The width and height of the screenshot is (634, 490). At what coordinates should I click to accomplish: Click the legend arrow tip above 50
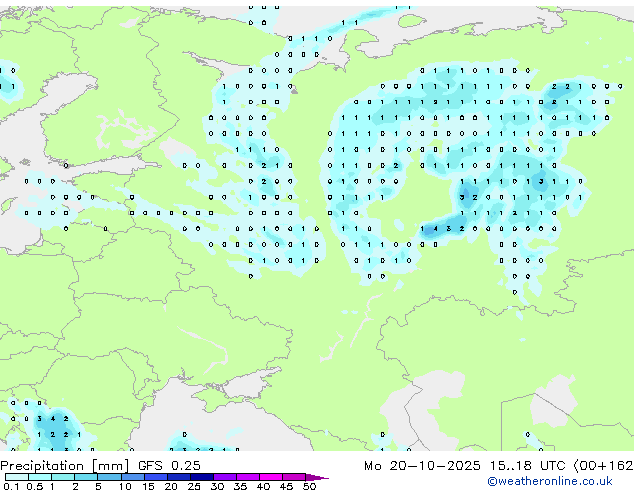pyautogui.click(x=317, y=477)
